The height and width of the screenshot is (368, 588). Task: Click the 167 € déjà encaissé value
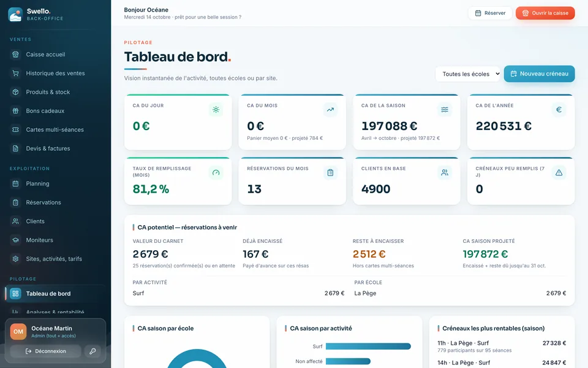pos(255,254)
